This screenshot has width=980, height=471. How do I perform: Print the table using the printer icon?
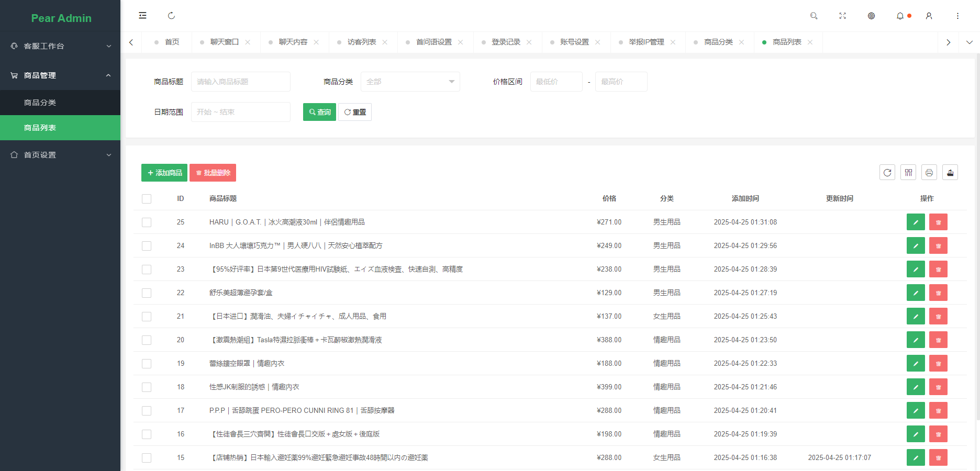pos(929,172)
